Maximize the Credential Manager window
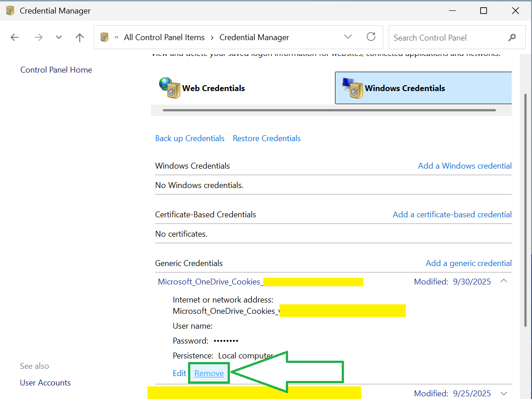 coord(483,10)
